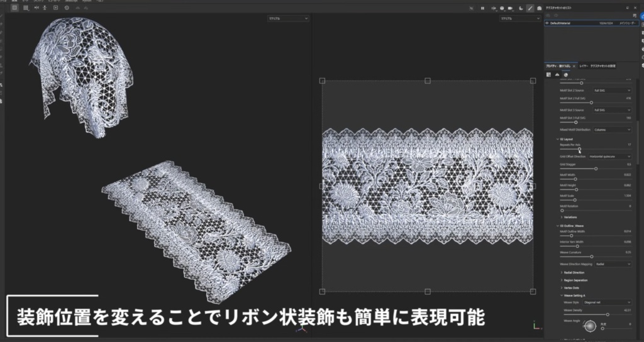
Task: Click the メインシェーダー shader label
Action: click(x=628, y=23)
